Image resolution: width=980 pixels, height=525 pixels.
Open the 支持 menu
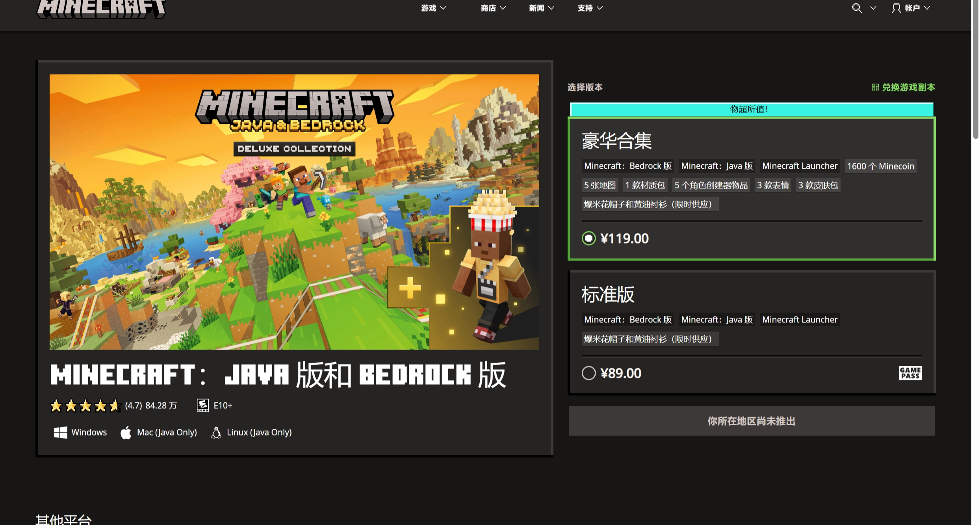point(585,8)
